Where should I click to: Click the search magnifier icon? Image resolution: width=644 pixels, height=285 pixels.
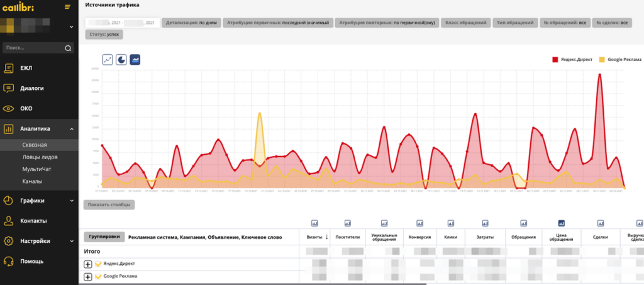68,48
